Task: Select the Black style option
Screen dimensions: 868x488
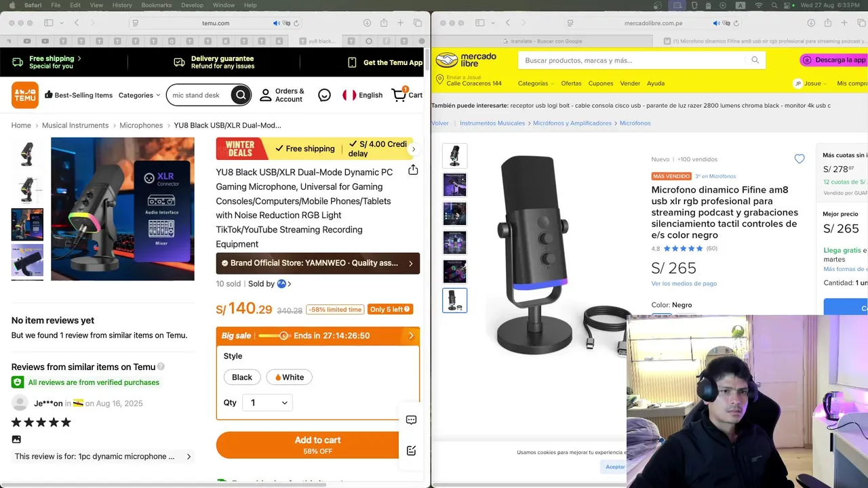Action: pyautogui.click(x=242, y=378)
